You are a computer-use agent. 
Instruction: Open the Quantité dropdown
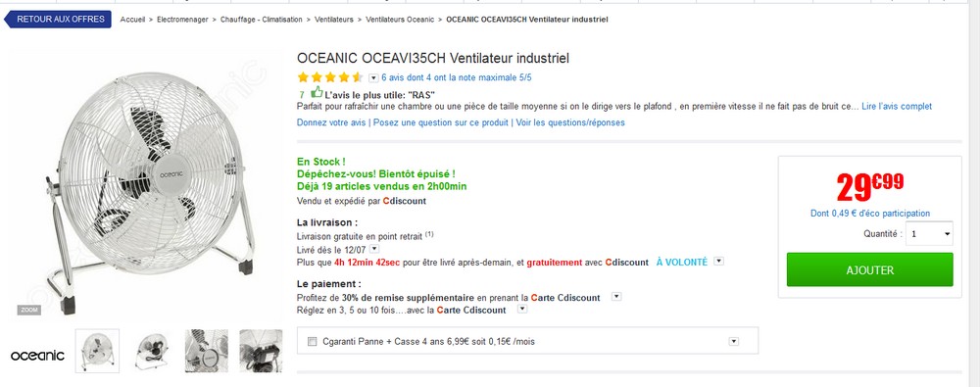tap(929, 234)
